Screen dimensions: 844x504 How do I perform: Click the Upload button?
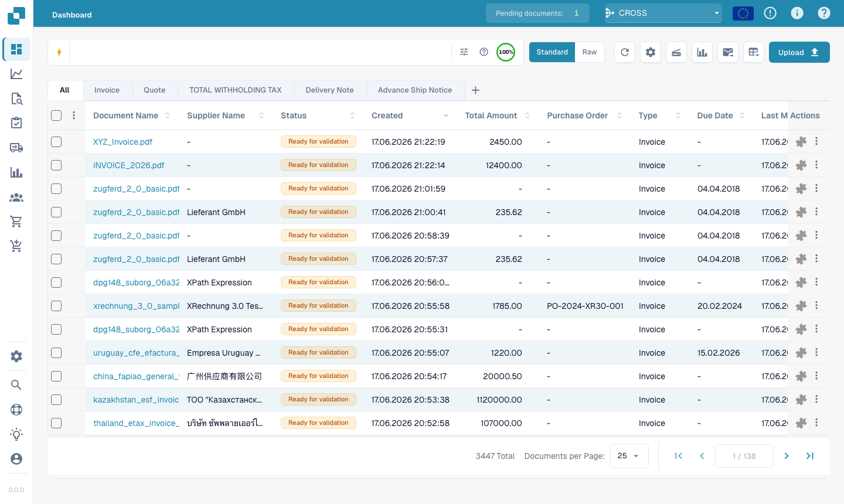click(799, 52)
